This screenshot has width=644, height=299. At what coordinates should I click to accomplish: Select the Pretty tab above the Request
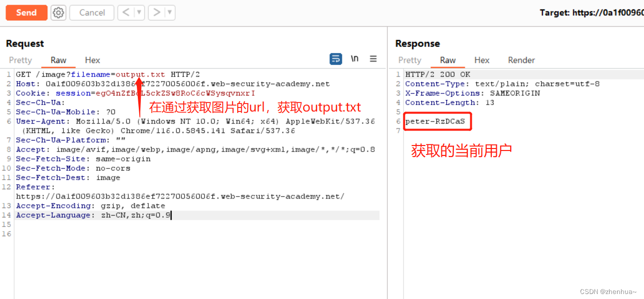click(20, 60)
